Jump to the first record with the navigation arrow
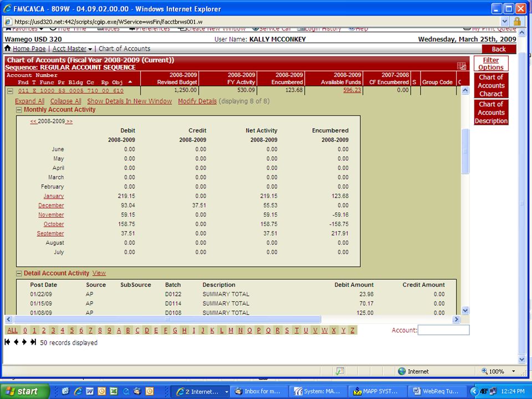The image size is (532, 399). [x=7, y=342]
